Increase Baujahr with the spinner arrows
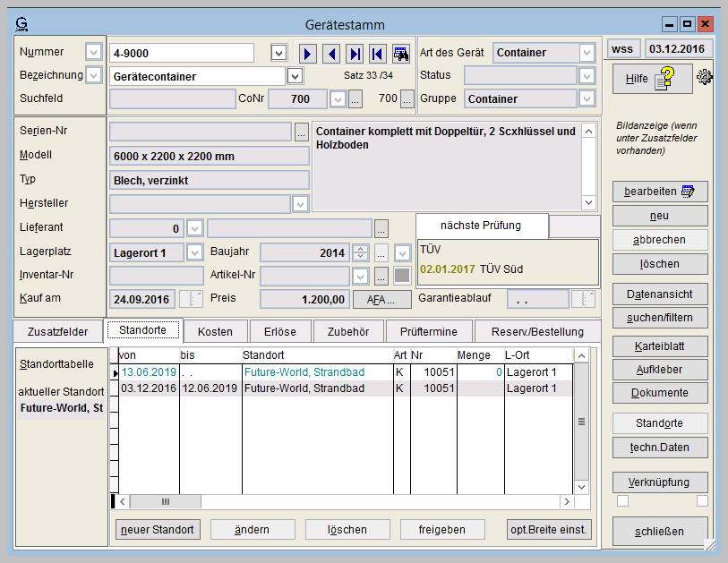Screen dimensions: 728x563 (x=361, y=250)
